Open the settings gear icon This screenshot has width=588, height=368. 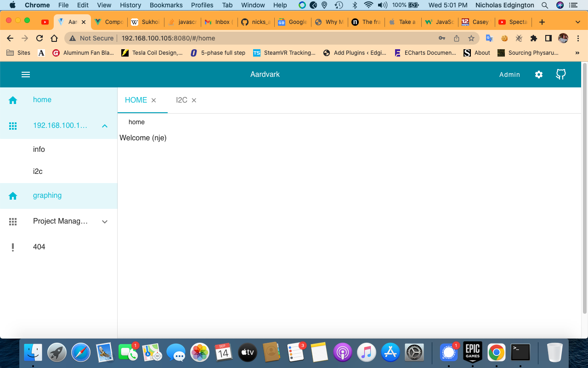[x=539, y=75]
